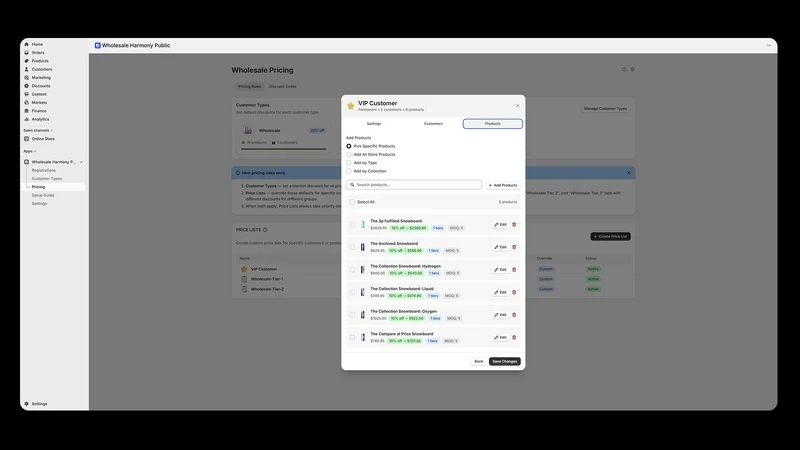Open Markets section
This screenshot has height=450, width=800.
(39, 103)
